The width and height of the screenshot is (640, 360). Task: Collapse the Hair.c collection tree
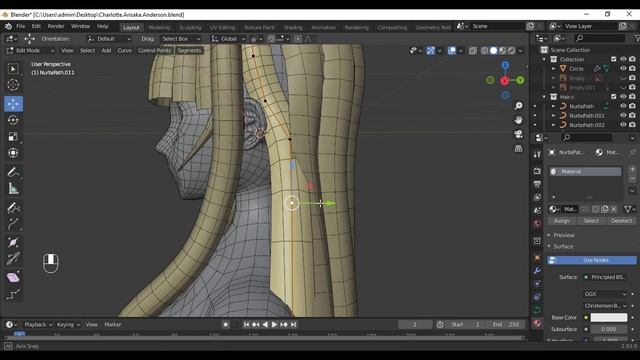[x=544, y=97]
